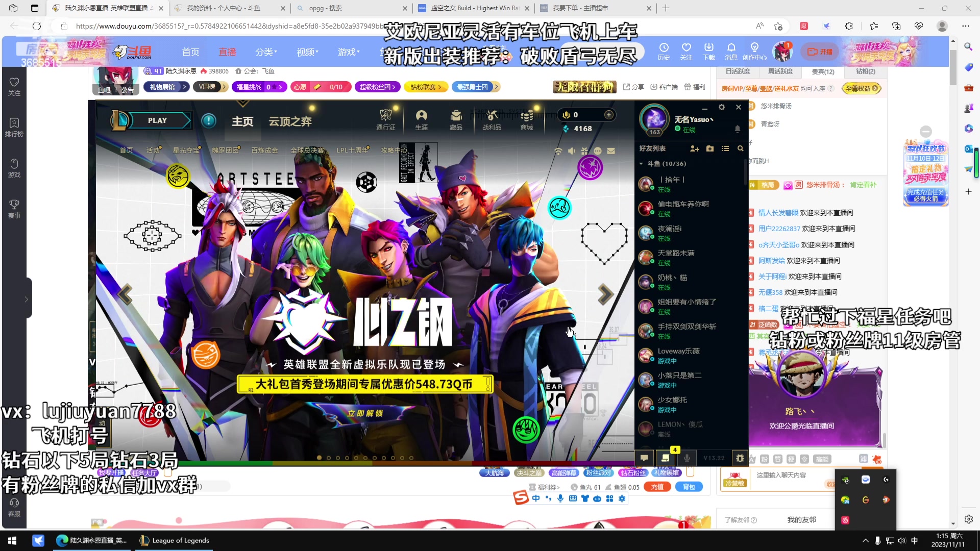Viewport: 980px width, 551px height.
Task: Search the League friends list
Action: coord(741,148)
